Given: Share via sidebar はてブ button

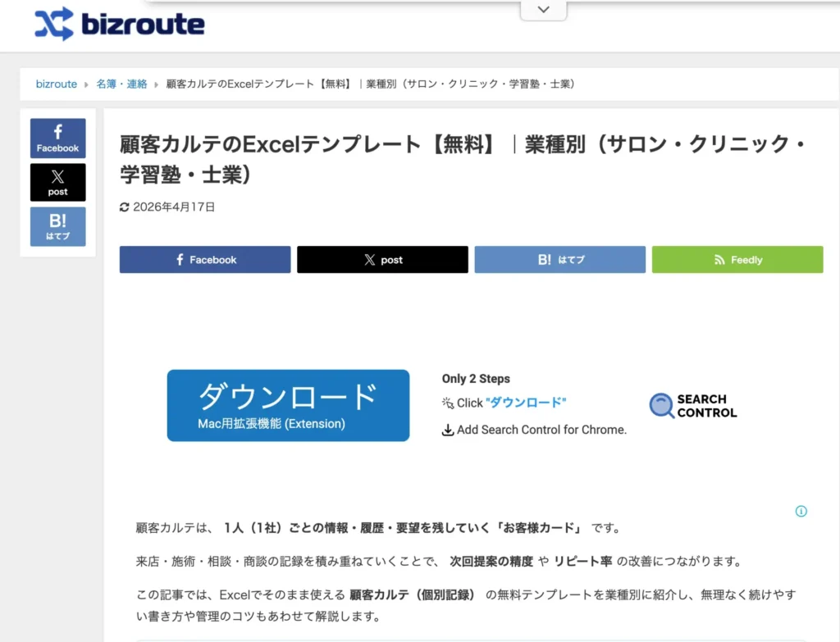Looking at the screenshot, I should [x=58, y=226].
